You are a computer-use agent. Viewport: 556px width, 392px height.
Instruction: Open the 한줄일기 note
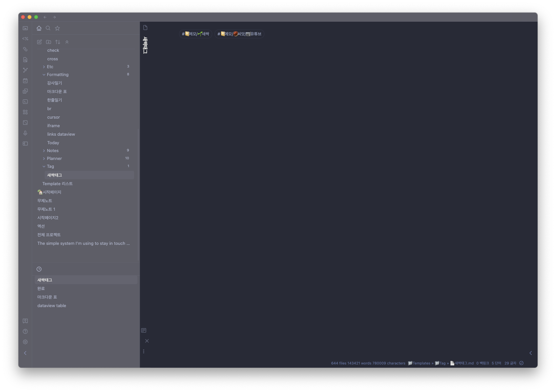click(x=54, y=100)
